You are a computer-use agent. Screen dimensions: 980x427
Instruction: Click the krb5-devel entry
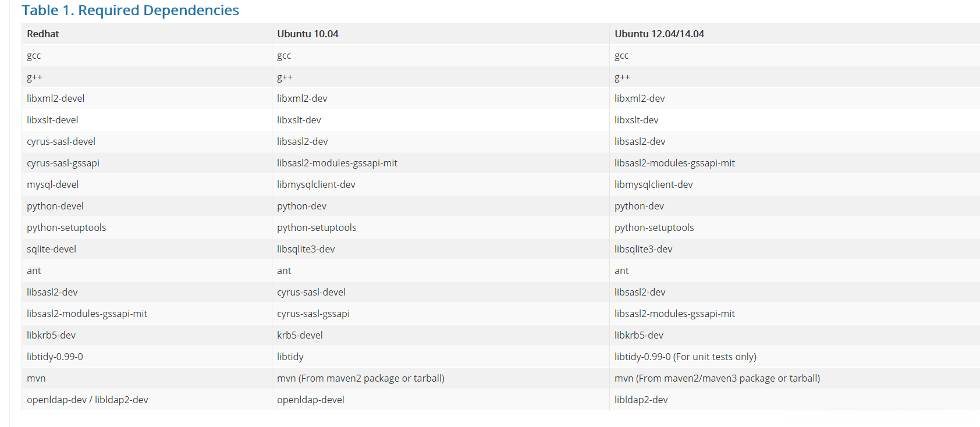(x=300, y=335)
